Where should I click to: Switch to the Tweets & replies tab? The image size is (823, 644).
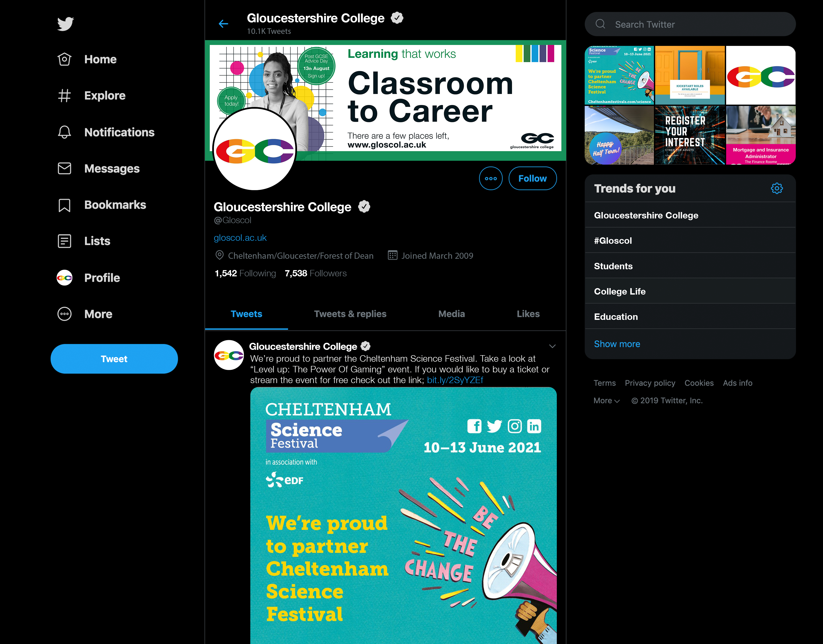pos(350,314)
